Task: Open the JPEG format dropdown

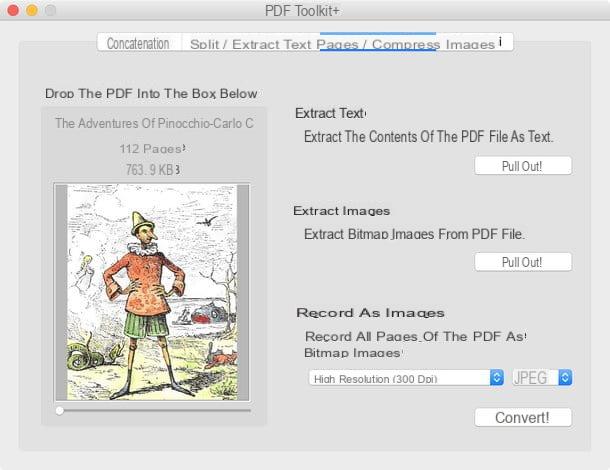Action: click(x=542, y=378)
